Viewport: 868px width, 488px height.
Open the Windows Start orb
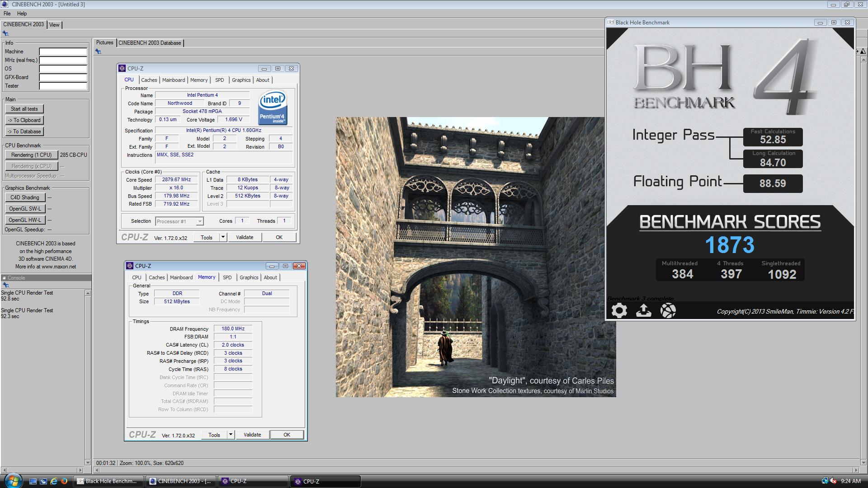[12, 480]
